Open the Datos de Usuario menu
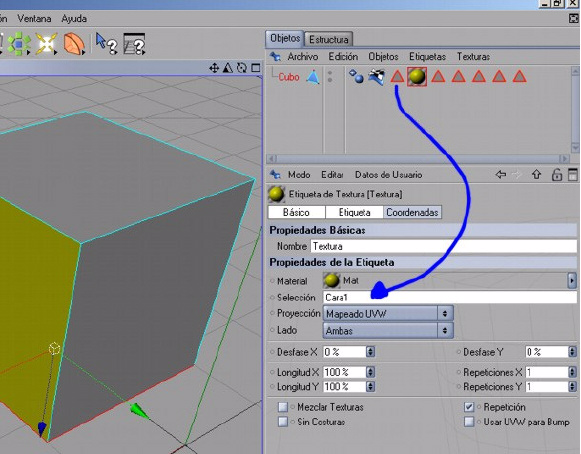This screenshot has height=454, width=581. (x=388, y=174)
